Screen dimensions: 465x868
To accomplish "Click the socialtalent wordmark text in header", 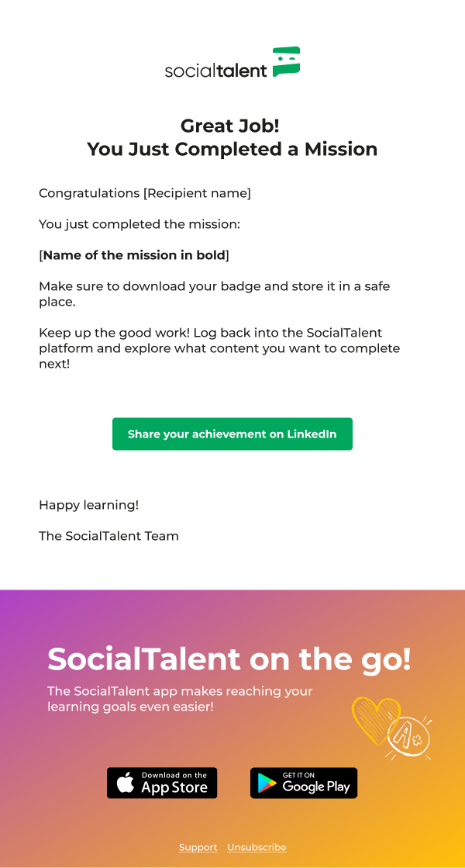I will pos(216,71).
